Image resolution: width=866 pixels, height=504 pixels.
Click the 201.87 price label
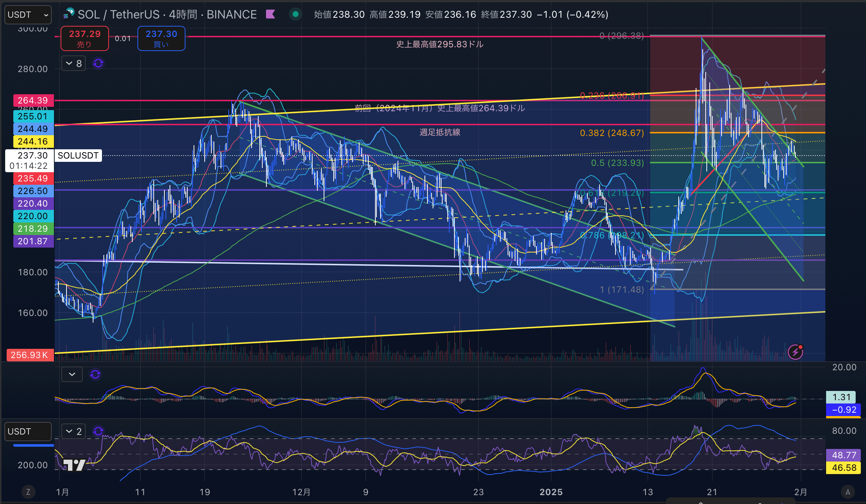click(33, 241)
